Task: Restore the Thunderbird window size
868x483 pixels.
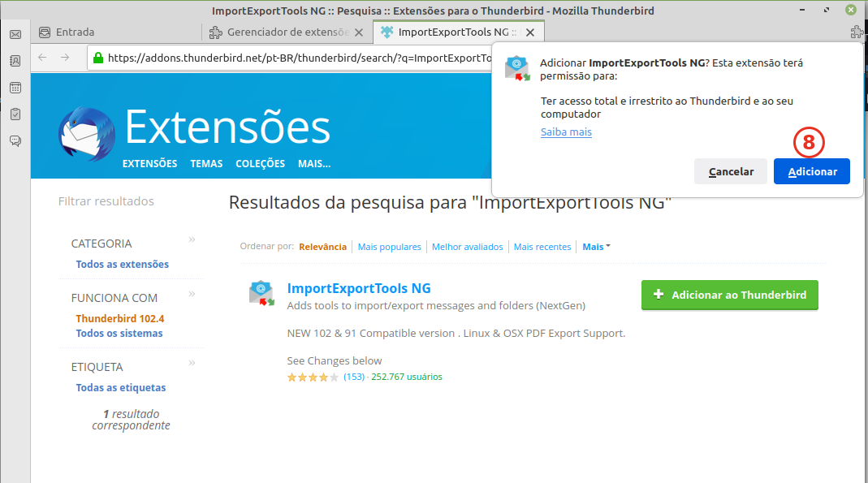Action: pyautogui.click(x=827, y=10)
